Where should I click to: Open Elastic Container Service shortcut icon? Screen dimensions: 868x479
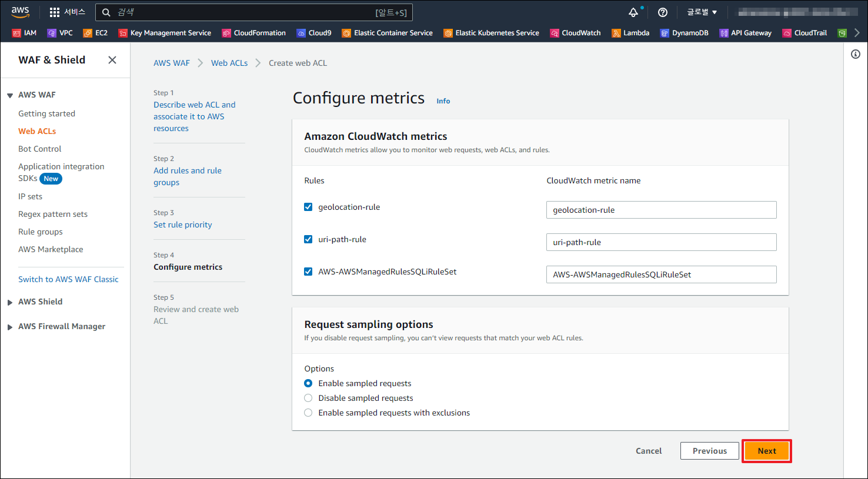click(346, 33)
